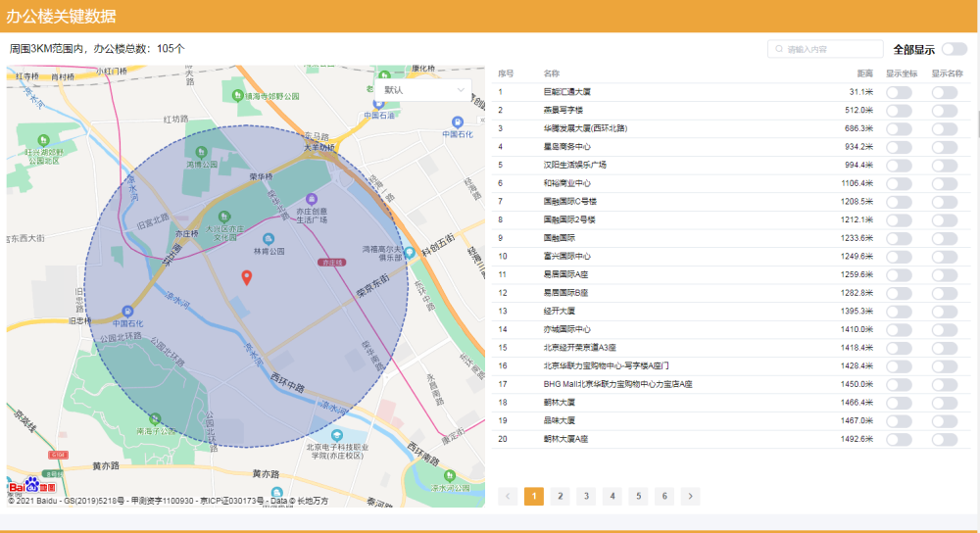Go to page 5 of the list

[638, 496]
